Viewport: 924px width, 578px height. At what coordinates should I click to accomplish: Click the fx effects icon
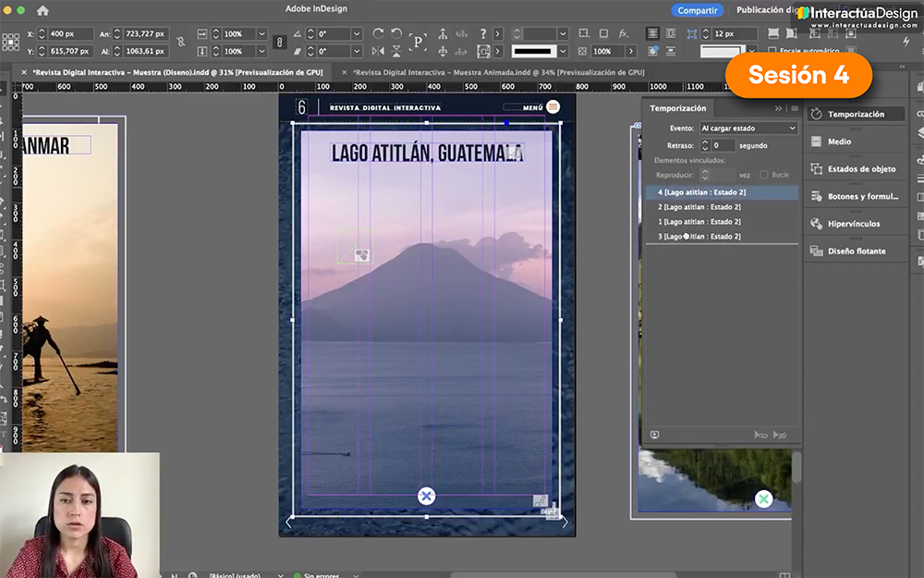point(624,33)
